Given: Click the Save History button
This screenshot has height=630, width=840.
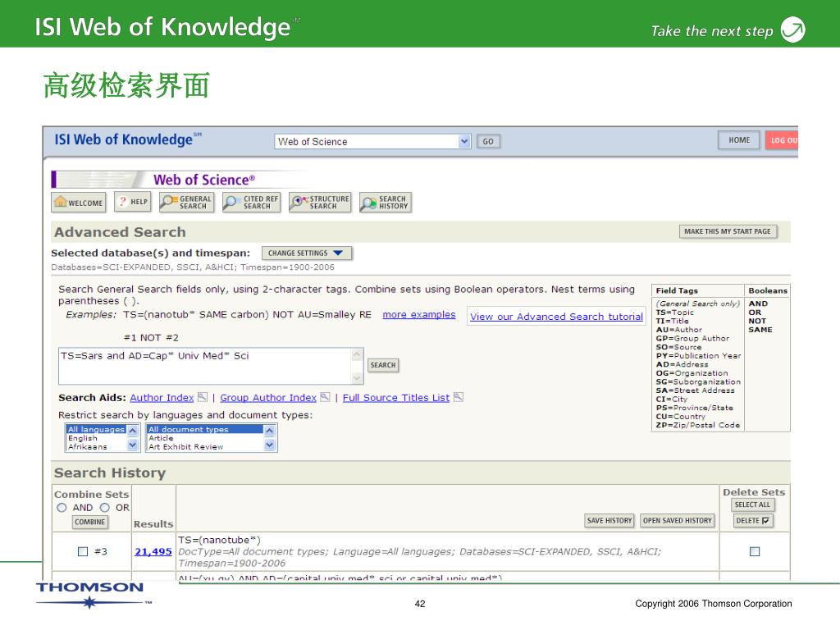Looking at the screenshot, I should (609, 520).
